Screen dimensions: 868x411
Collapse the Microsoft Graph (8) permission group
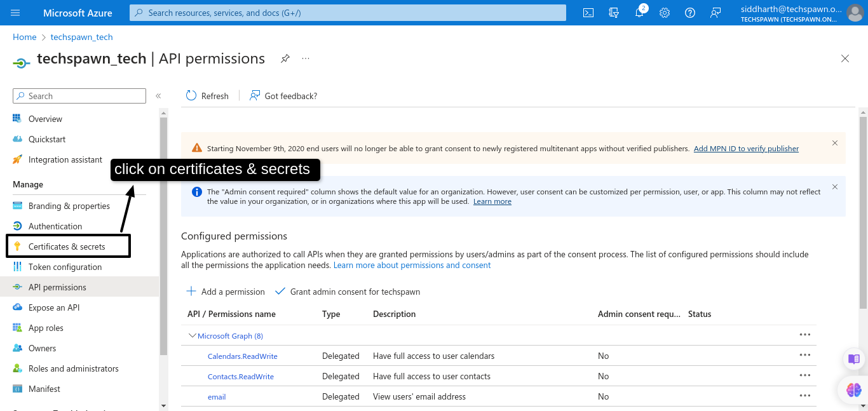tap(193, 335)
